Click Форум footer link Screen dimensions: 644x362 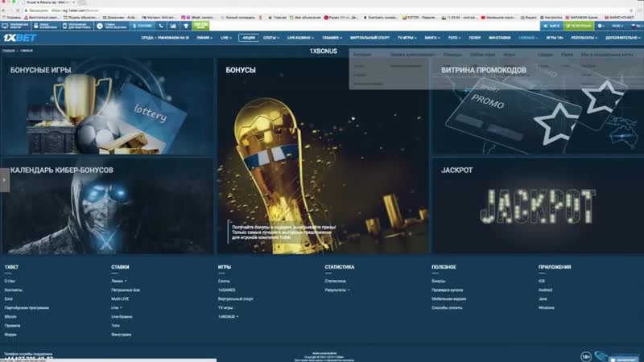10,335
